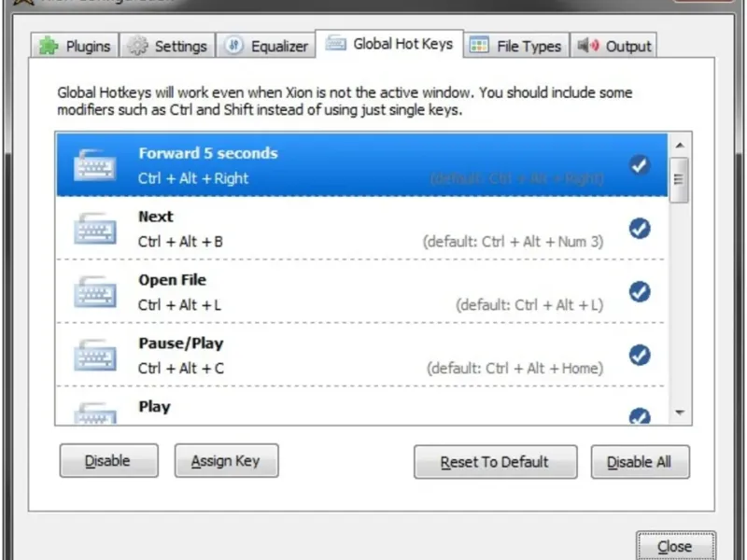Click the Disable button
The width and height of the screenshot is (747, 560).
pos(108,460)
